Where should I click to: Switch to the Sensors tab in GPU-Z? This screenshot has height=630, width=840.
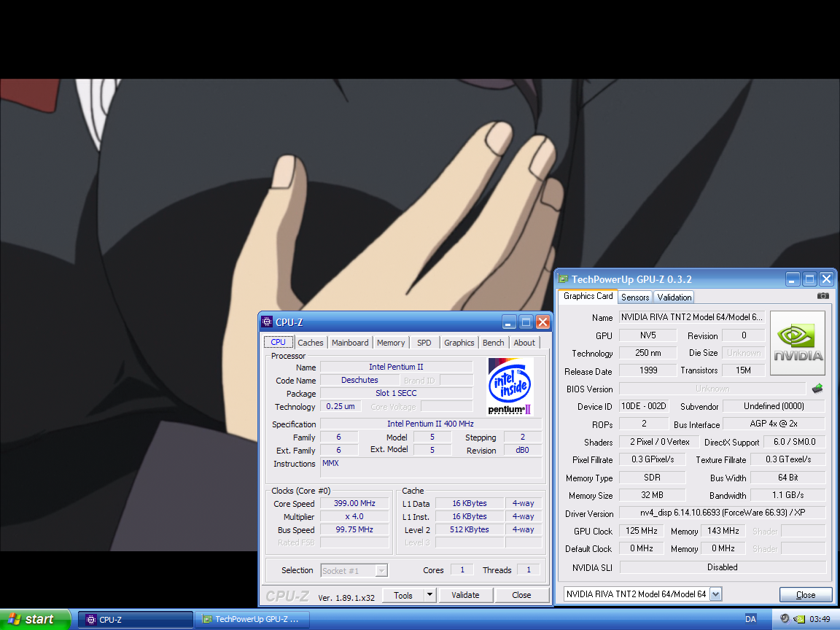pyautogui.click(x=635, y=297)
